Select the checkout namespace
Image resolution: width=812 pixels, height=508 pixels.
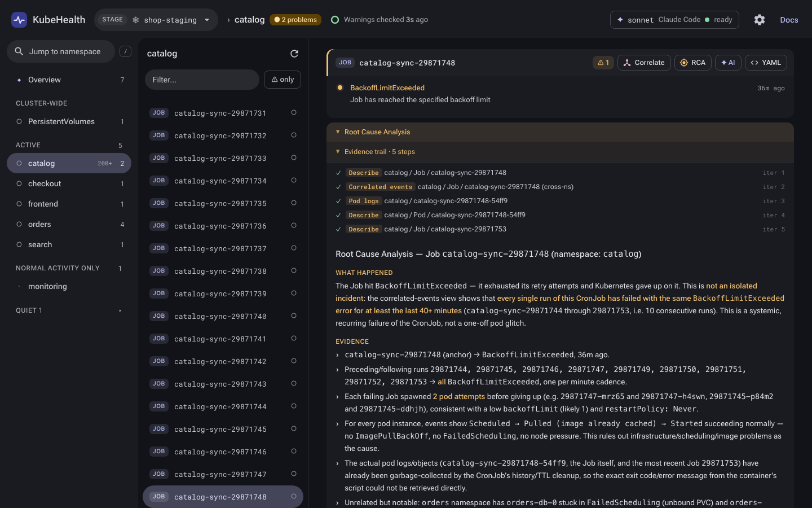(x=69, y=184)
